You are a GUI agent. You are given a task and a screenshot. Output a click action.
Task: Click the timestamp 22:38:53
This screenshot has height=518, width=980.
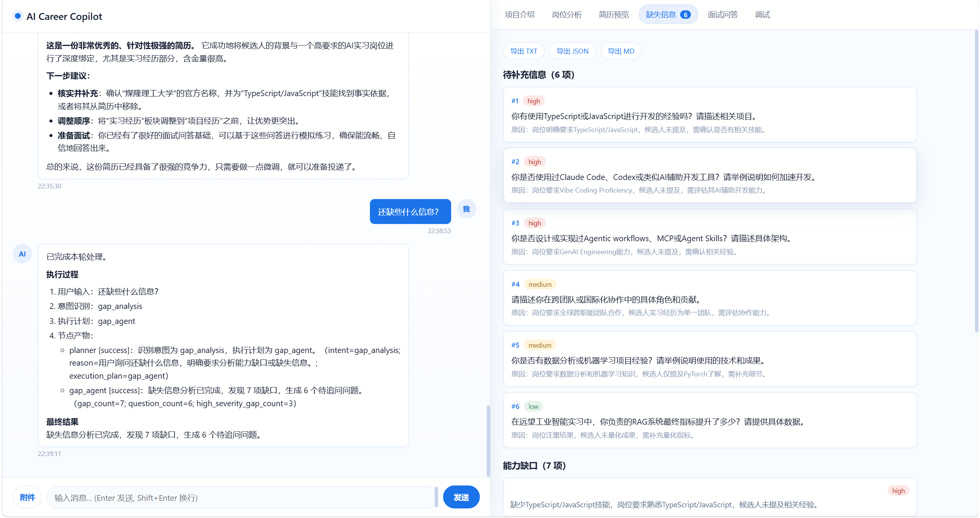point(439,231)
